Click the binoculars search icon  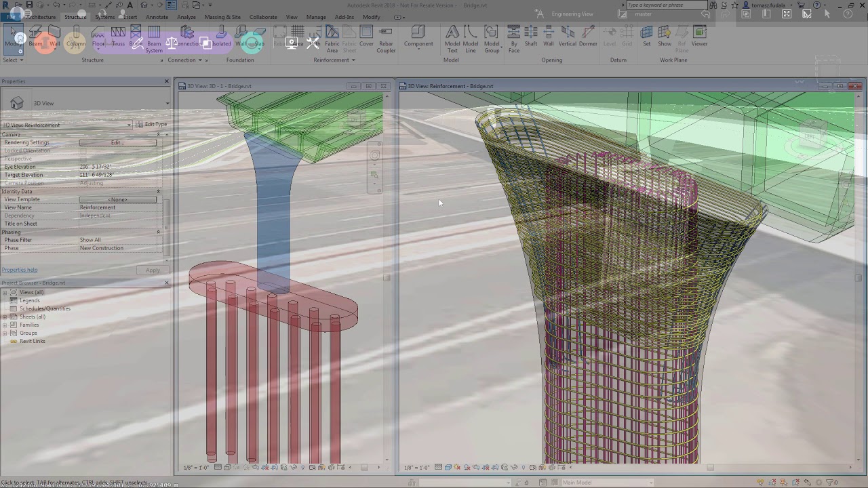coord(714,5)
